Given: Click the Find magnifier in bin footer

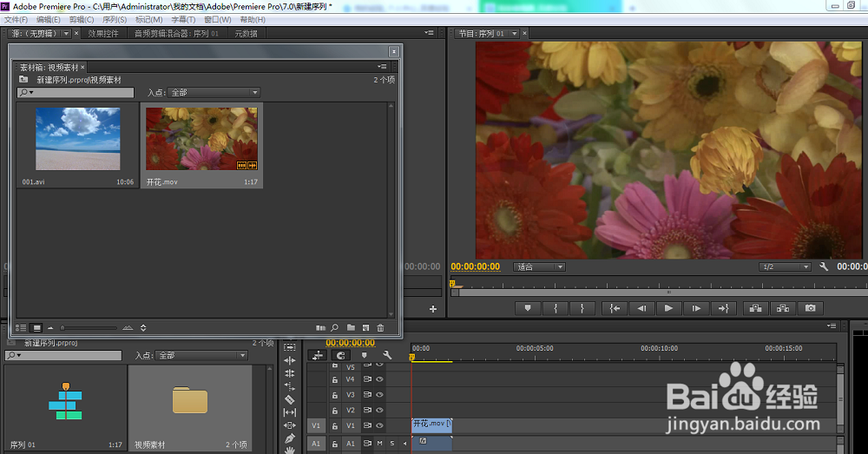Looking at the screenshot, I should [334, 328].
